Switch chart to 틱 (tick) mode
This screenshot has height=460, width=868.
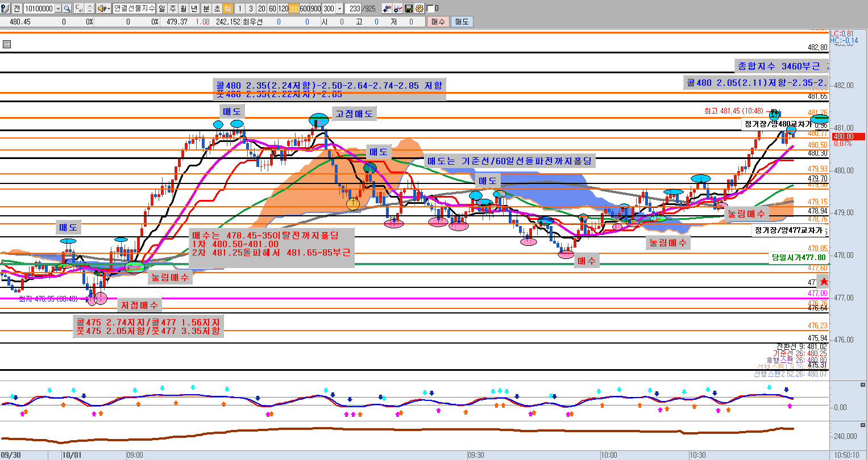pyautogui.click(x=227, y=9)
